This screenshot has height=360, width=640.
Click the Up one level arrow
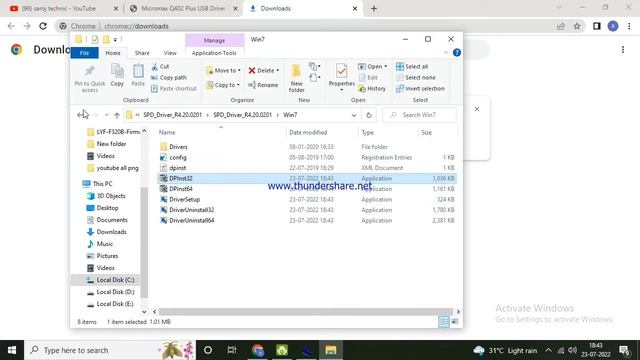coord(117,115)
